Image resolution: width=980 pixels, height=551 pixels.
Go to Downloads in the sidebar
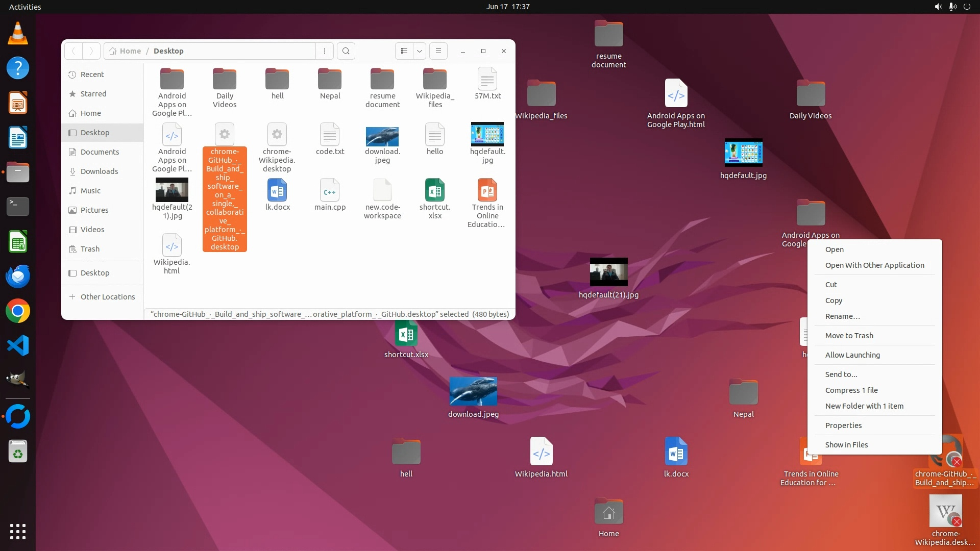[x=99, y=171]
